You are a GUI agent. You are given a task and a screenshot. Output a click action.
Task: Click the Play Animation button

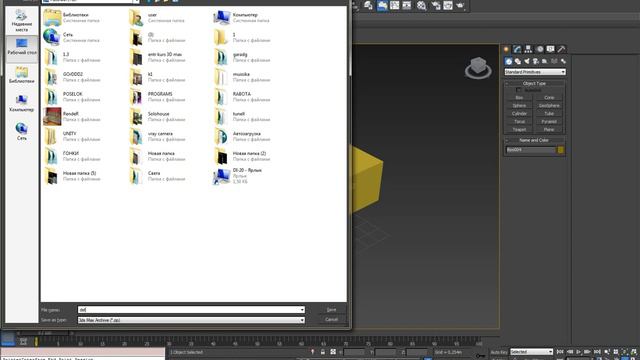point(578,352)
